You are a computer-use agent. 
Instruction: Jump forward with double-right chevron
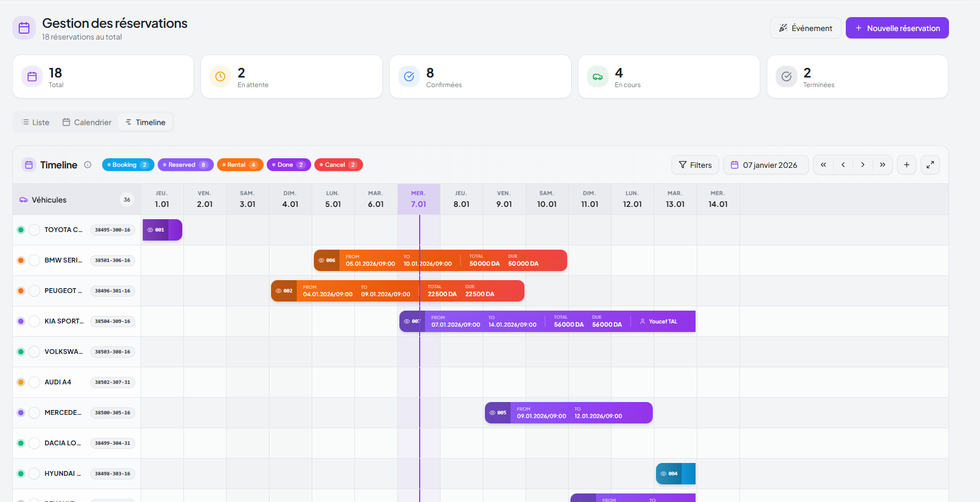click(882, 165)
